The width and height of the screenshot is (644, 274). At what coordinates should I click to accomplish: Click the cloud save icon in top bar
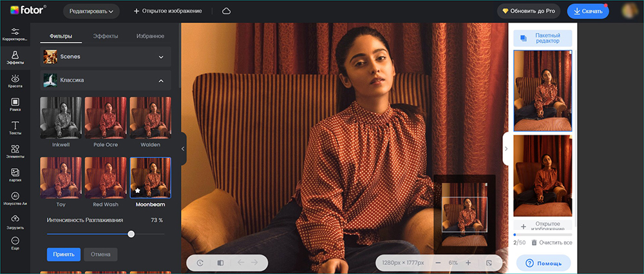[226, 11]
